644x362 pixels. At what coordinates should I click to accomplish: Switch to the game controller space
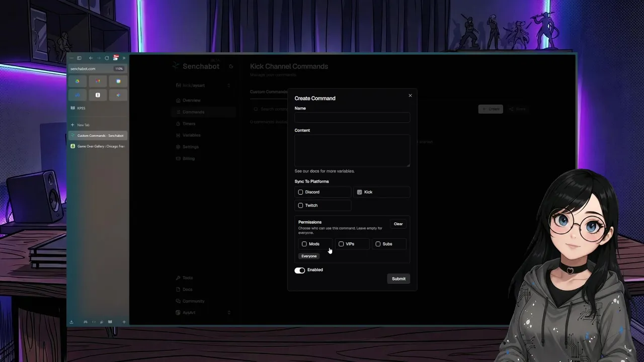click(x=86, y=322)
